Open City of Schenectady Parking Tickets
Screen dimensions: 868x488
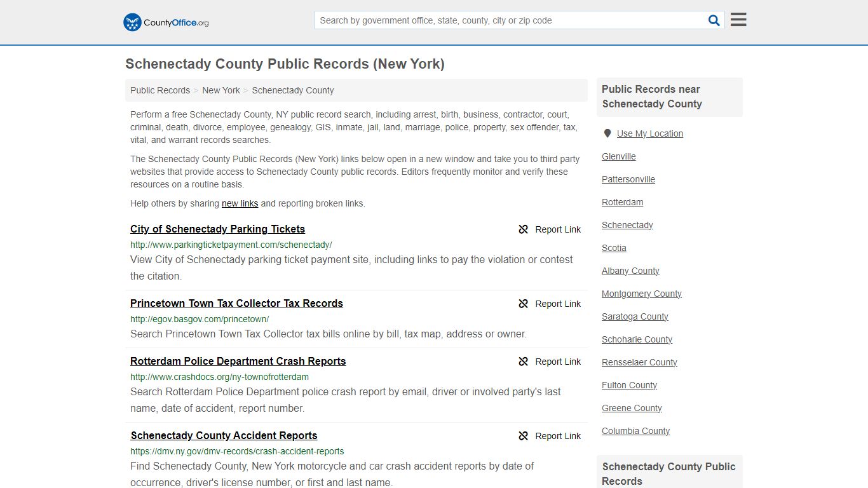[x=217, y=229]
